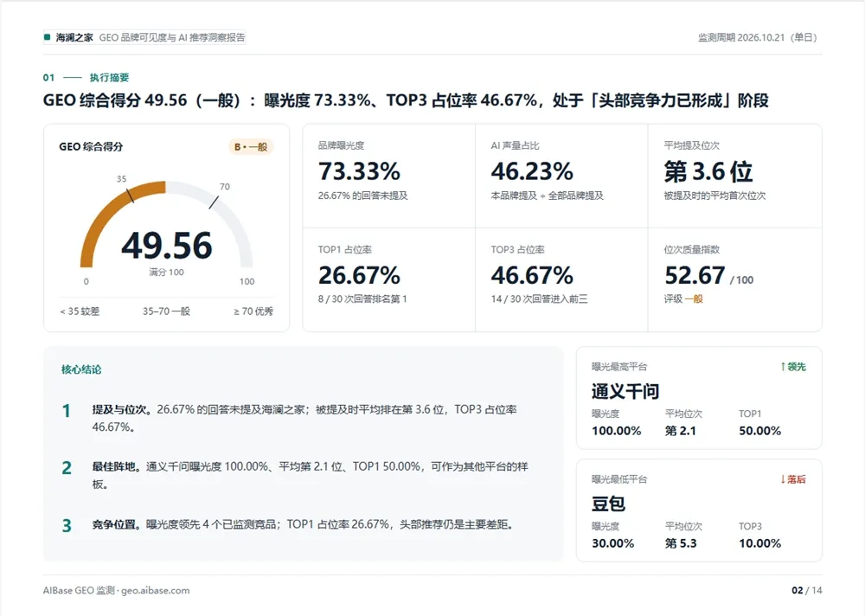Click the < 35 较差 legend entry
865x616 pixels.
click(80, 311)
